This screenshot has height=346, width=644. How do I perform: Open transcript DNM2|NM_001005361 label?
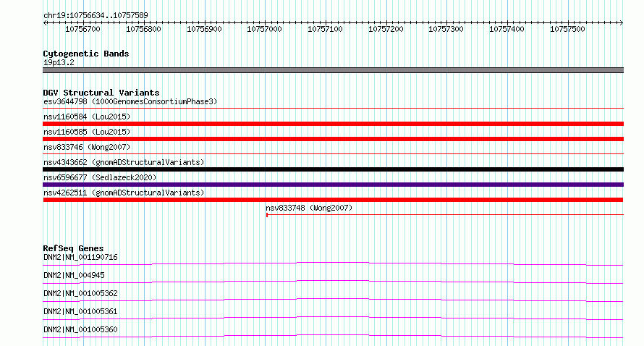coord(80,311)
